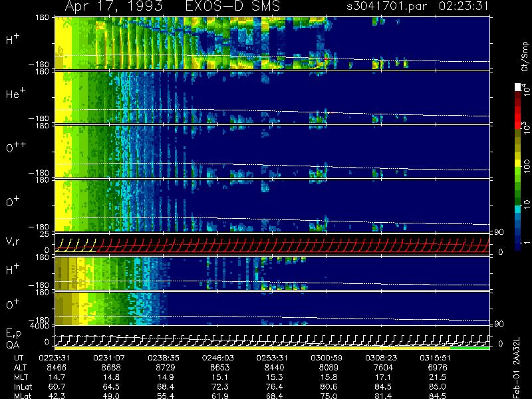Click the date title 'Apr 17, 1993'
The width and height of the screenshot is (532, 399).
tap(113, 6)
